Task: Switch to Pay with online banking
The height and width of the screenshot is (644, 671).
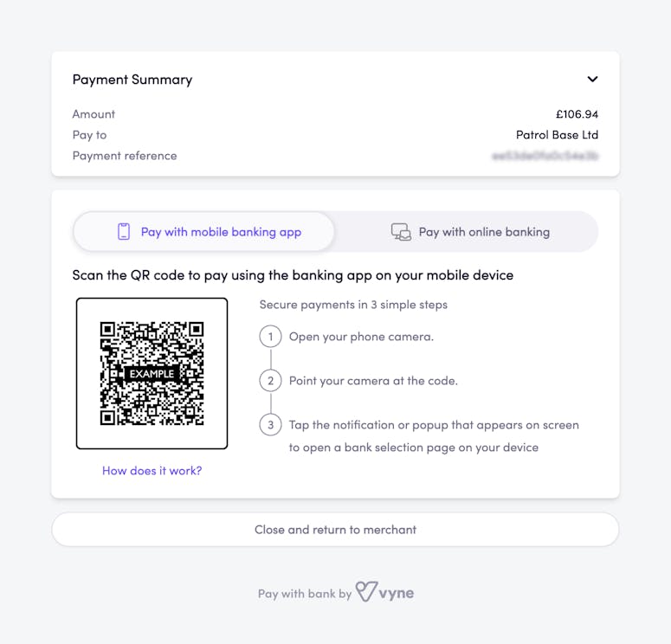Action: (466, 231)
